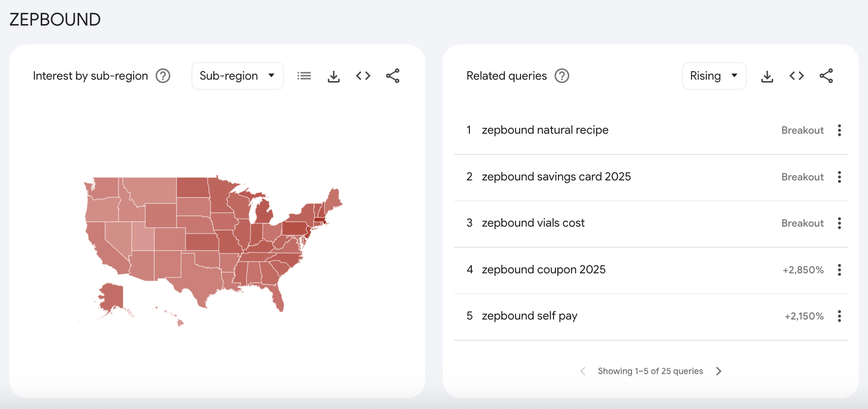Click the +2,150% value
The image size is (868, 409).
coord(804,316)
